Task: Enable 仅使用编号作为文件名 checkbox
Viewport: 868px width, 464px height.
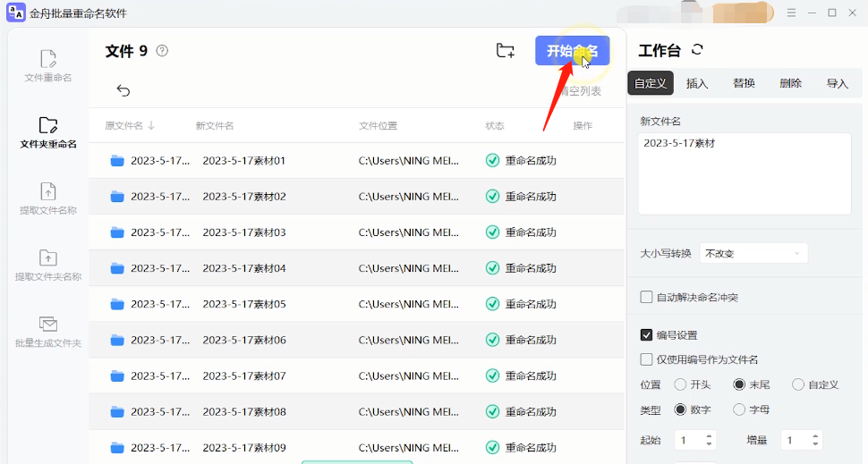Action: pos(646,359)
